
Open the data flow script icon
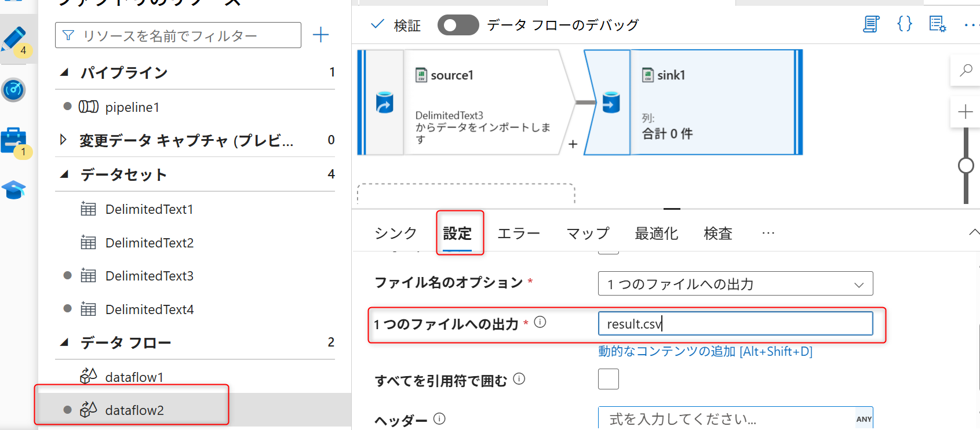(871, 24)
